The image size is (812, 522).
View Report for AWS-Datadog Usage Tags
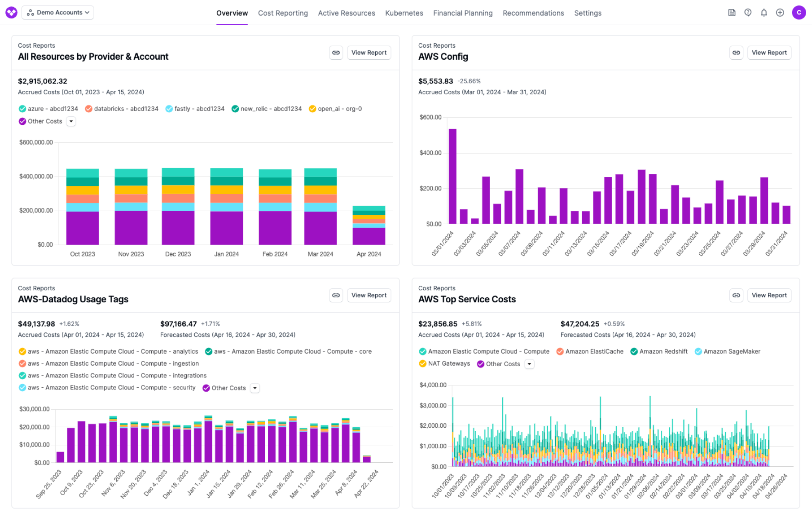(x=369, y=295)
